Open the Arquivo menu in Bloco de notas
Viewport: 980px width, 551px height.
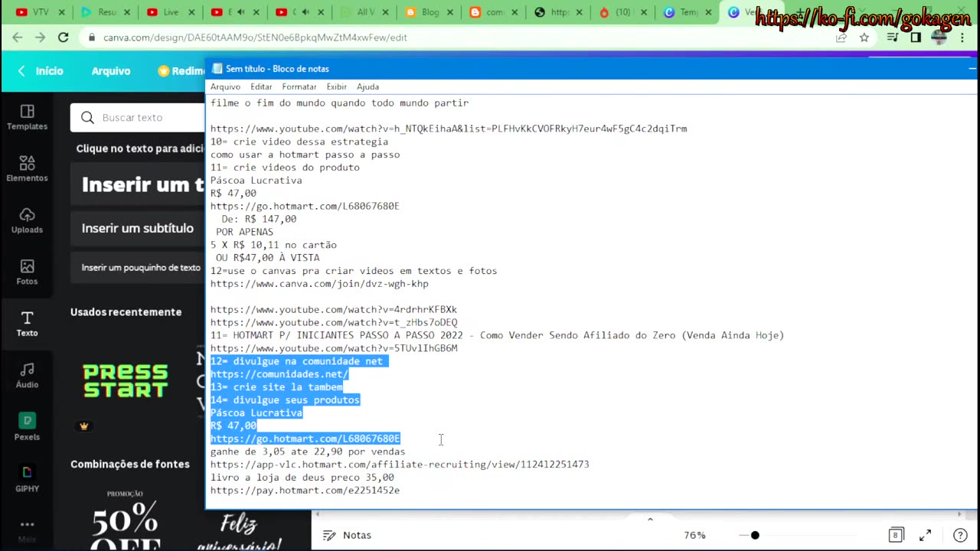coord(225,86)
